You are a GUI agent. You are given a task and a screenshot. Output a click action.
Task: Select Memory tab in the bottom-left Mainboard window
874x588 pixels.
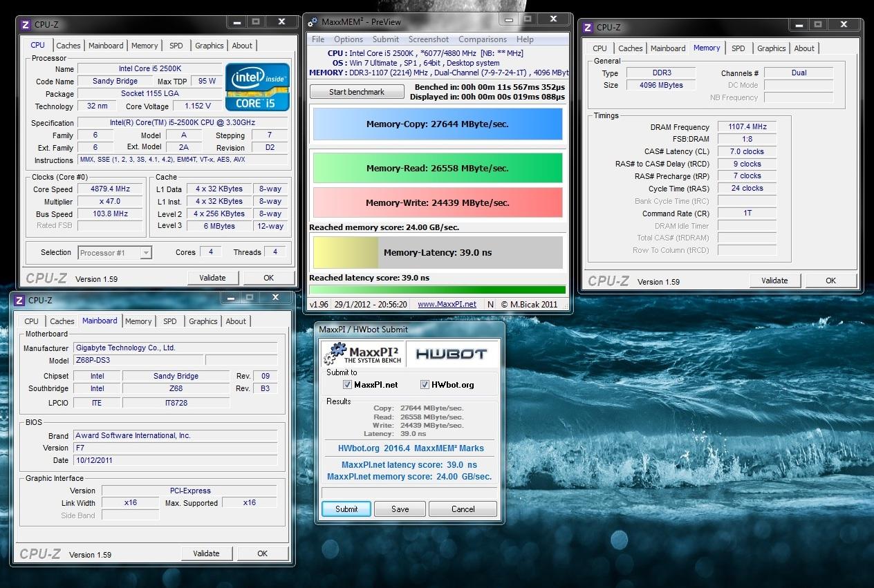(x=138, y=321)
